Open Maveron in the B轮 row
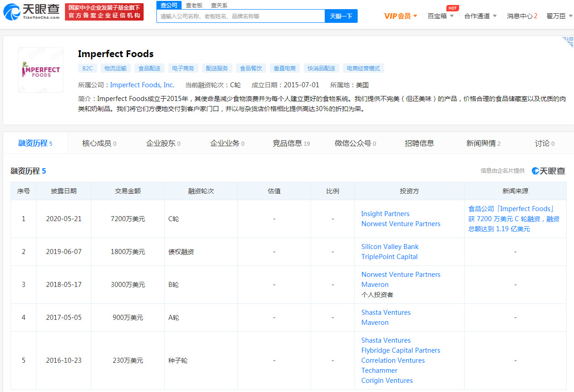 tap(375, 285)
